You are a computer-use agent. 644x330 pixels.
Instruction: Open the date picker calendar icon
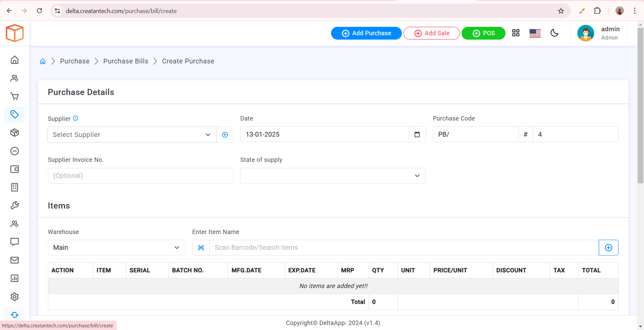(417, 135)
